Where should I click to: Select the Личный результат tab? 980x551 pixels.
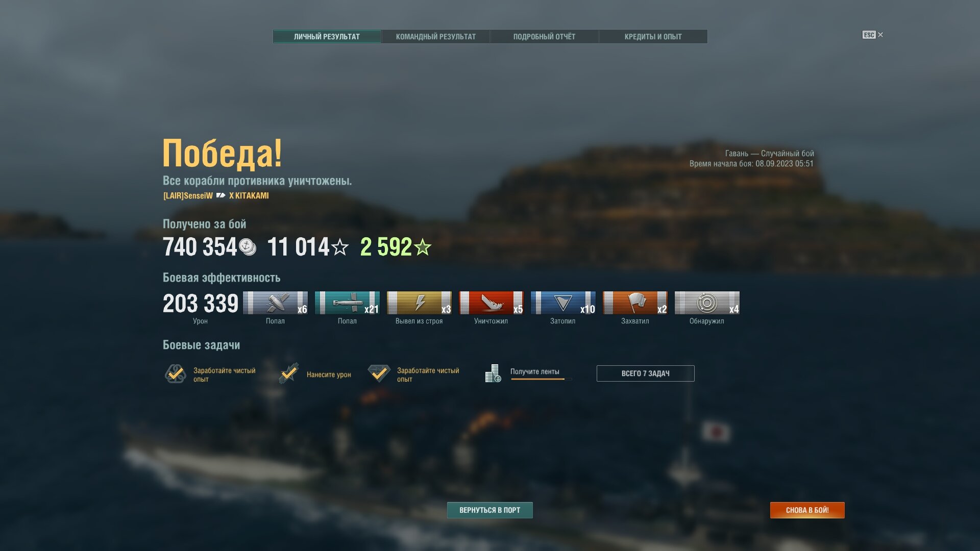click(x=327, y=37)
